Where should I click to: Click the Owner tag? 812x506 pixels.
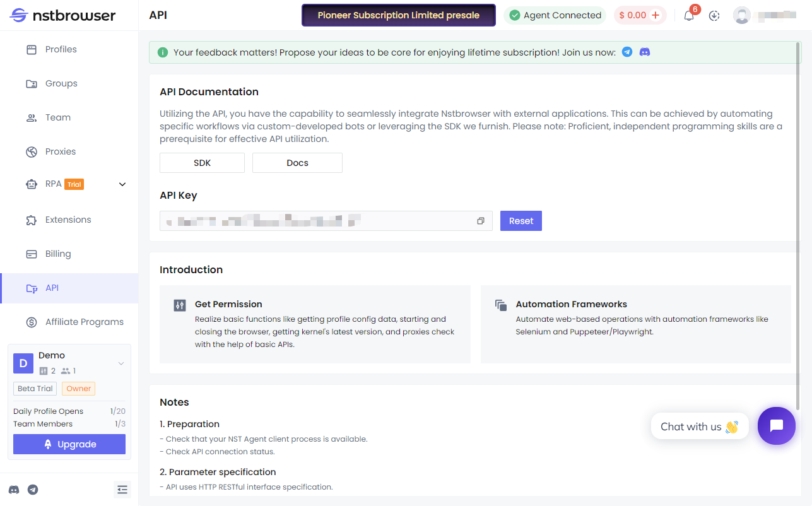tap(78, 389)
